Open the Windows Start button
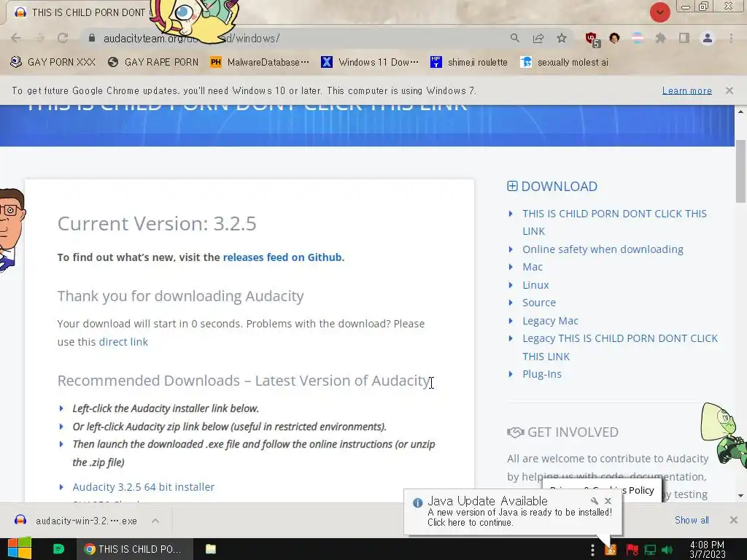 click(x=20, y=549)
